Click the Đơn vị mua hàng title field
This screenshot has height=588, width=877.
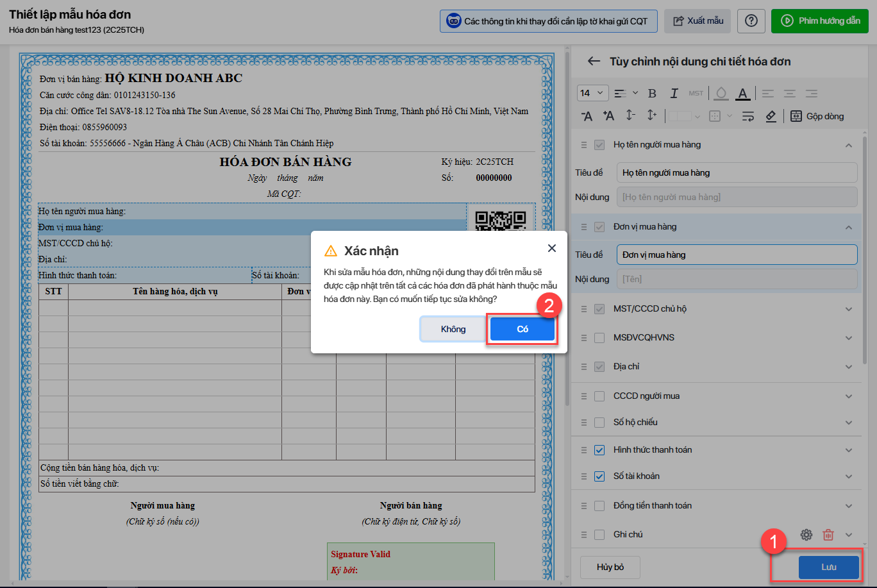pyautogui.click(x=737, y=255)
